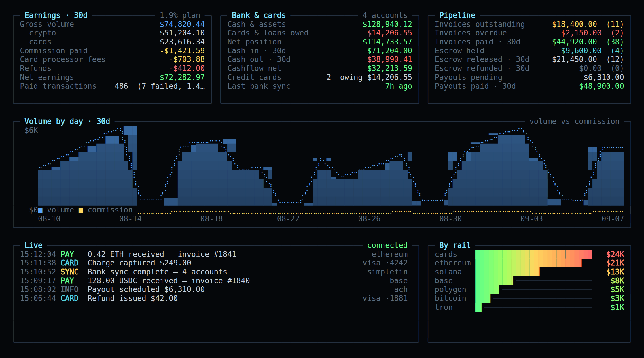The height and width of the screenshot is (358, 644).
Task: Click Invoices outstanding $18,400.00
Action: (x=574, y=24)
